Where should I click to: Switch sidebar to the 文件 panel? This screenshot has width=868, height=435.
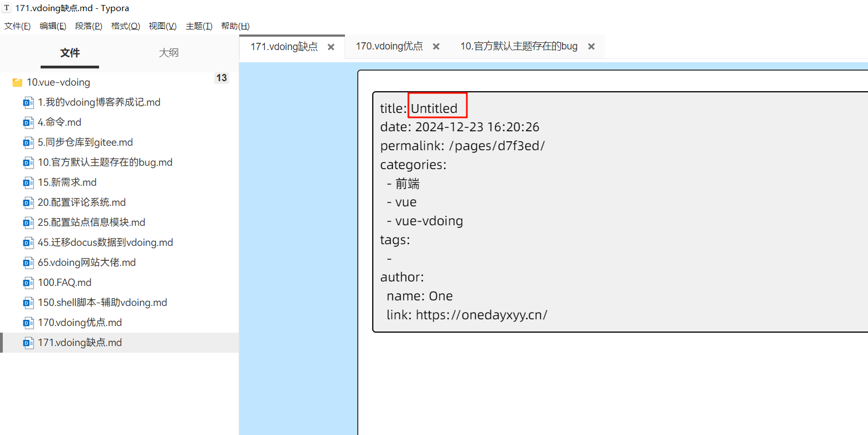(x=70, y=53)
